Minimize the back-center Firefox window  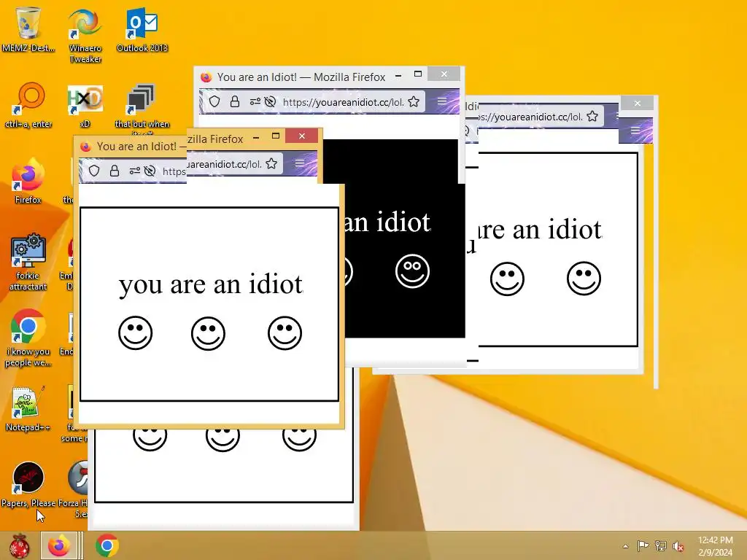(x=398, y=75)
